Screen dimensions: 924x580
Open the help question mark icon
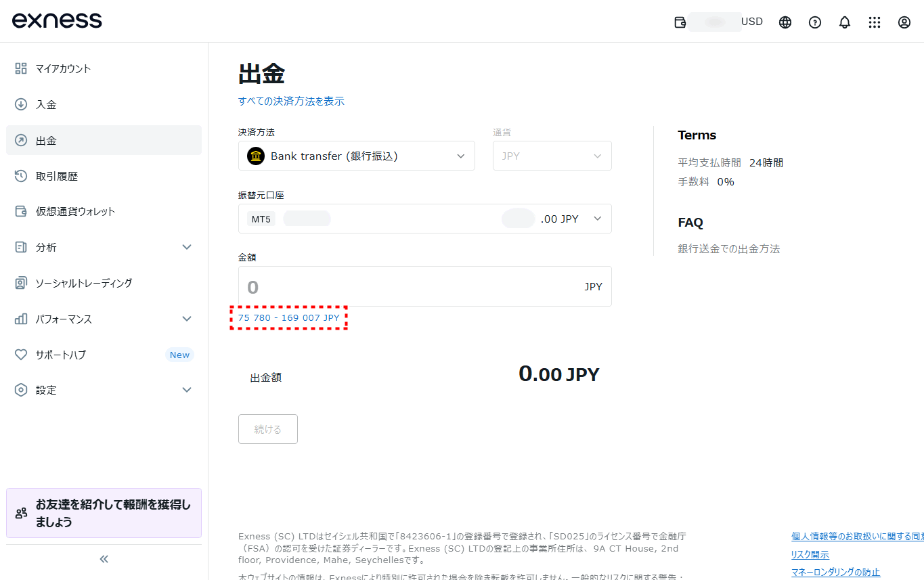coord(815,22)
